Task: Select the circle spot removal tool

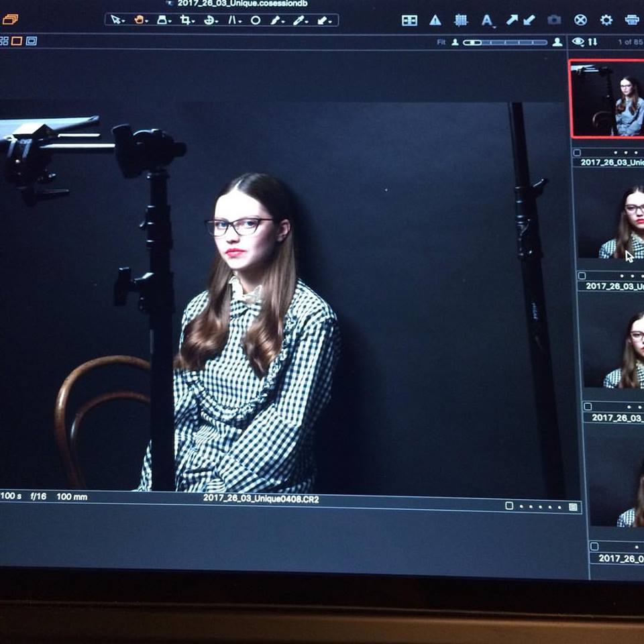Action: [x=256, y=20]
